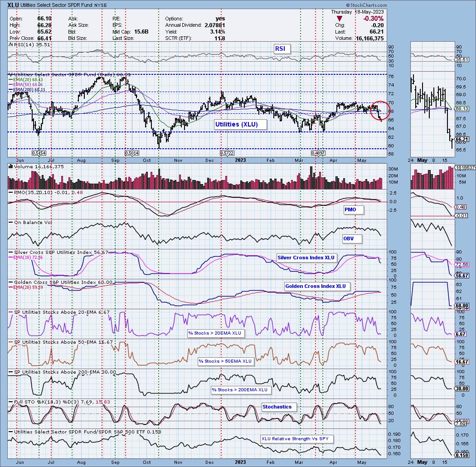Click the red down-arrow change indicator

point(340,19)
